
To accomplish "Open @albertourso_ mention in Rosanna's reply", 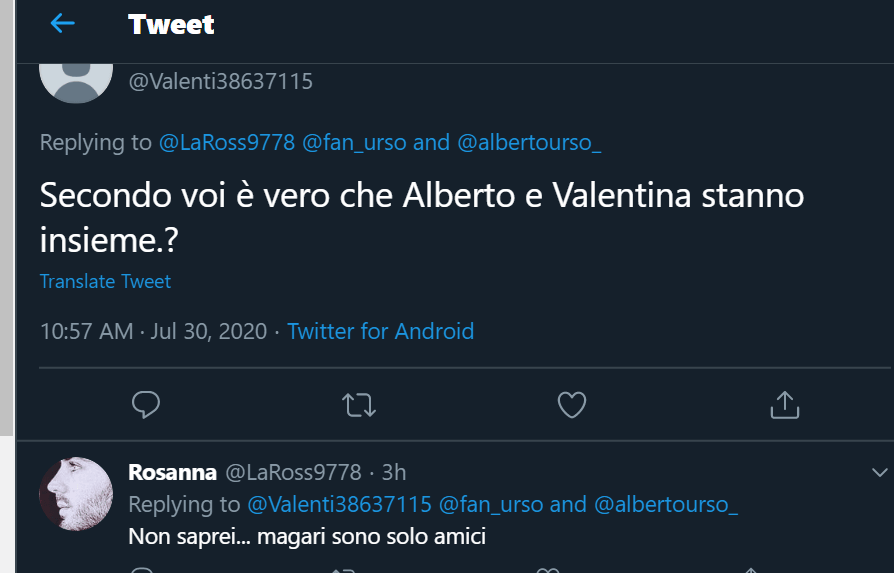I will pyautogui.click(x=666, y=504).
